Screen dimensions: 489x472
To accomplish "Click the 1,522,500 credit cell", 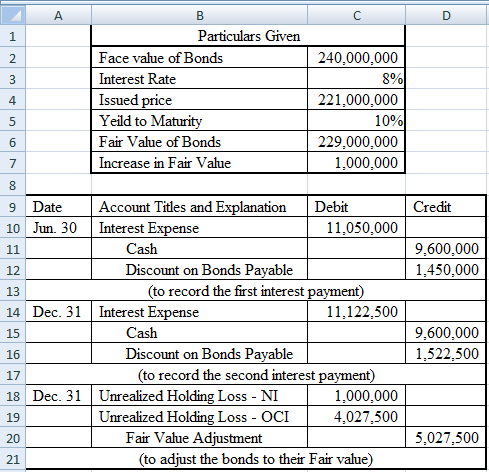I will [446, 354].
